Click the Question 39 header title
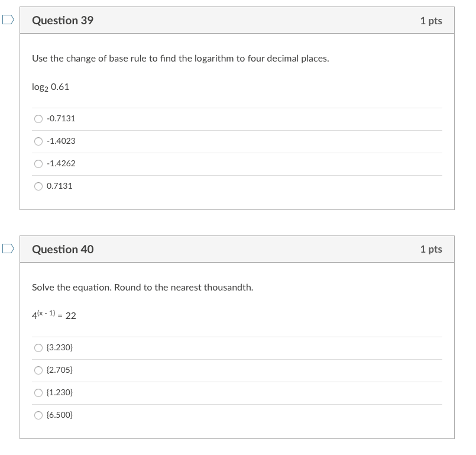This screenshot has height=455, width=476. 63,20
